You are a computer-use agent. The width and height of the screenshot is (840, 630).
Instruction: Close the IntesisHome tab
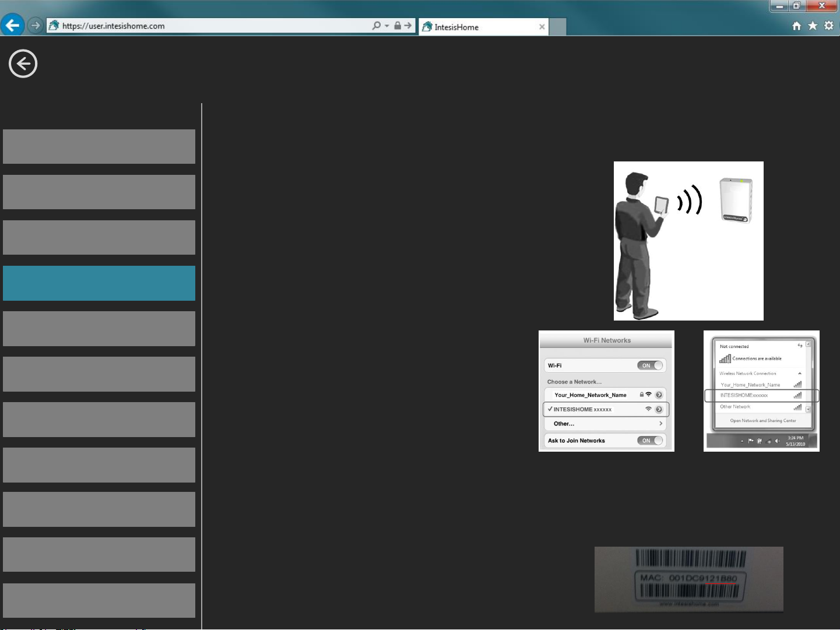click(x=542, y=27)
